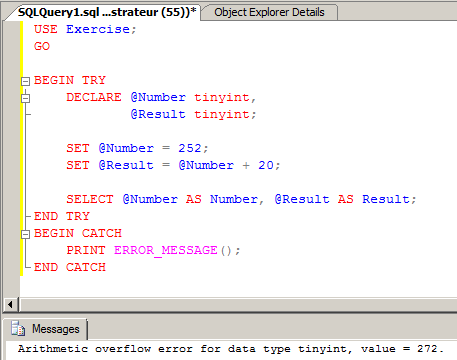Collapse the BEGIN TRY block
Viewport: 457px width, 360px height.
tap(25, 81)
